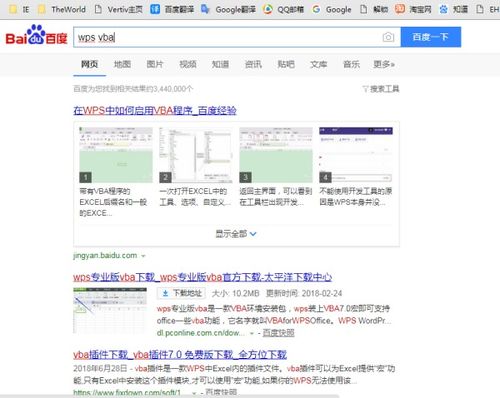
Task: Open the 知道 paw-icon bookmark
Action: tap(453, 9)
